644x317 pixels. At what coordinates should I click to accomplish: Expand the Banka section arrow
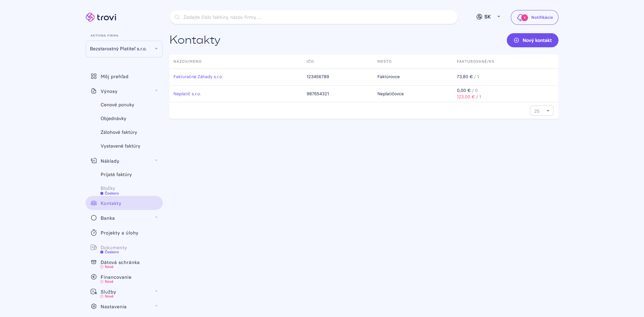(x=156, y=218)
